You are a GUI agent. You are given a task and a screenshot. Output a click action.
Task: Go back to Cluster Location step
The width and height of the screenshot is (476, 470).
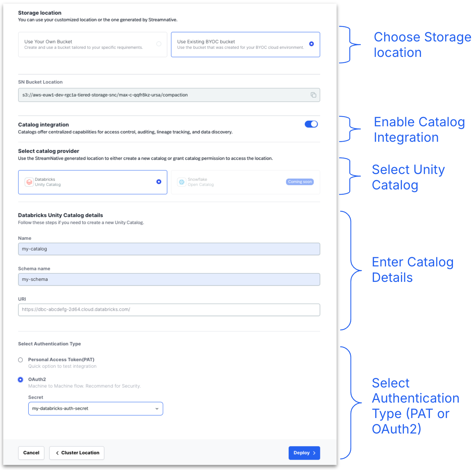[x=77, y=453]
